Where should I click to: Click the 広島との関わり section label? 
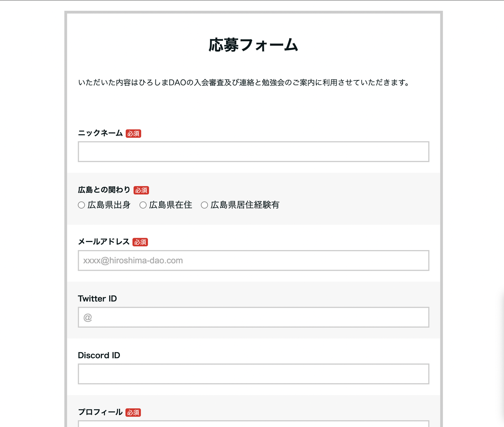tap(104, 190)
